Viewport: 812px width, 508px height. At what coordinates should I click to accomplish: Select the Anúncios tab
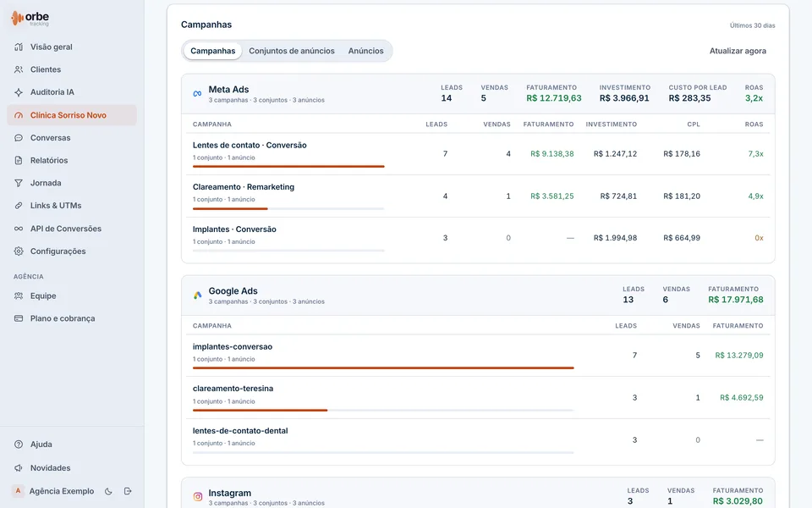365,51
